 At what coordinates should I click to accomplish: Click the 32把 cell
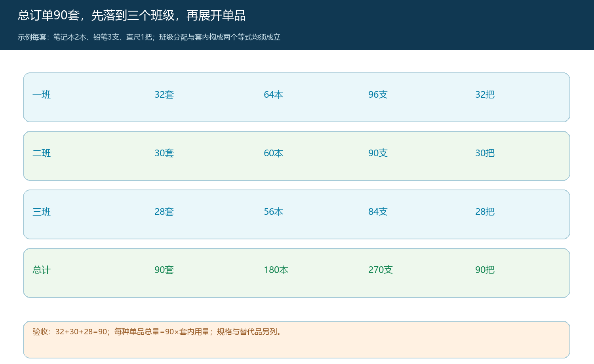(x=485, y=95)
